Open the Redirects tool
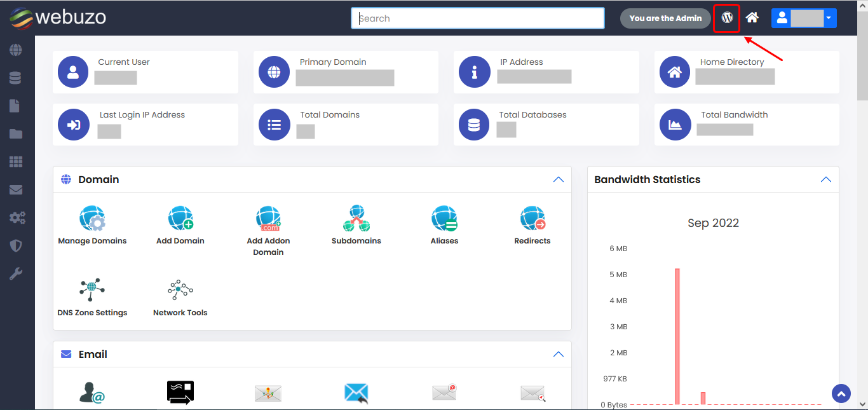This screenshot has width=868, height=410. pyautogui.click(x=532, y=225)
